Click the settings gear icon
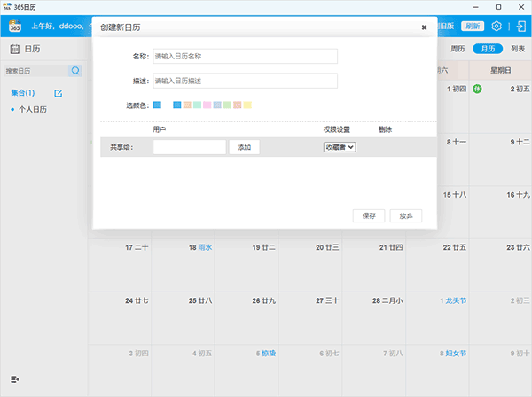Image resolution: width=532 pixels, height=397 pixels. [497, 27]
